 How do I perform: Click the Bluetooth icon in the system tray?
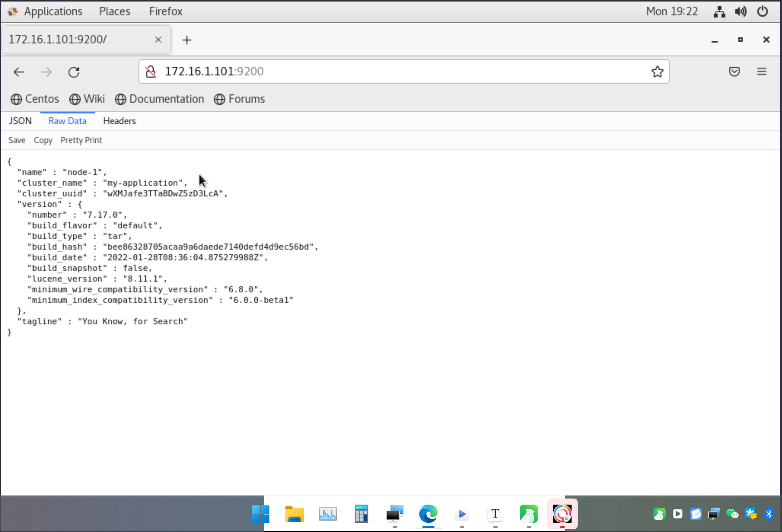coord(769,514)
